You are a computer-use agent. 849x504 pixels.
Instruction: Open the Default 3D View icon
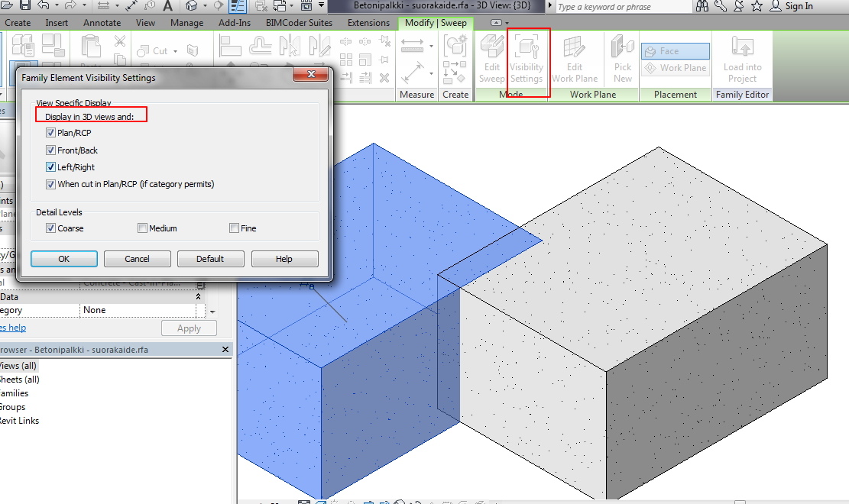pos(191,7)
